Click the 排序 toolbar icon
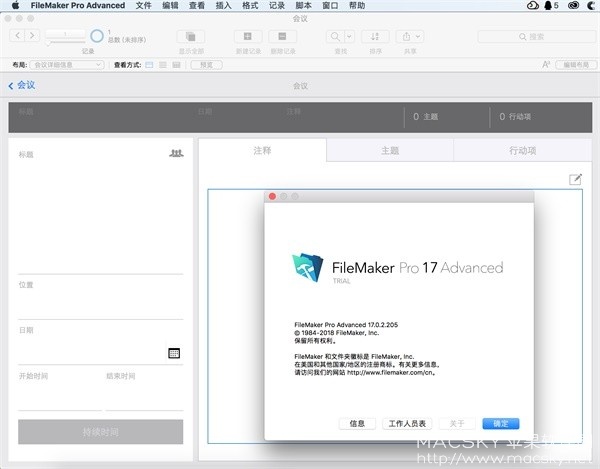Screen dimensions: 600x469 375,37
